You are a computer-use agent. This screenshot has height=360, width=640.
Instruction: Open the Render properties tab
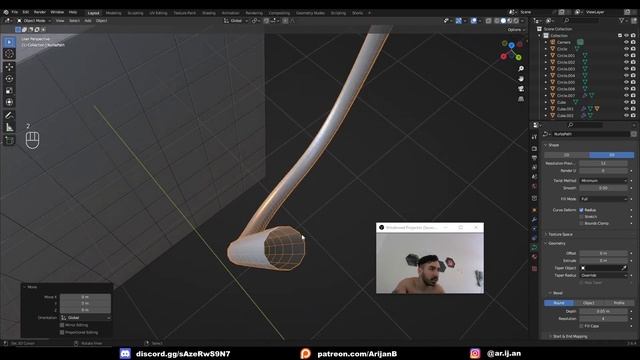pos(534,148)
